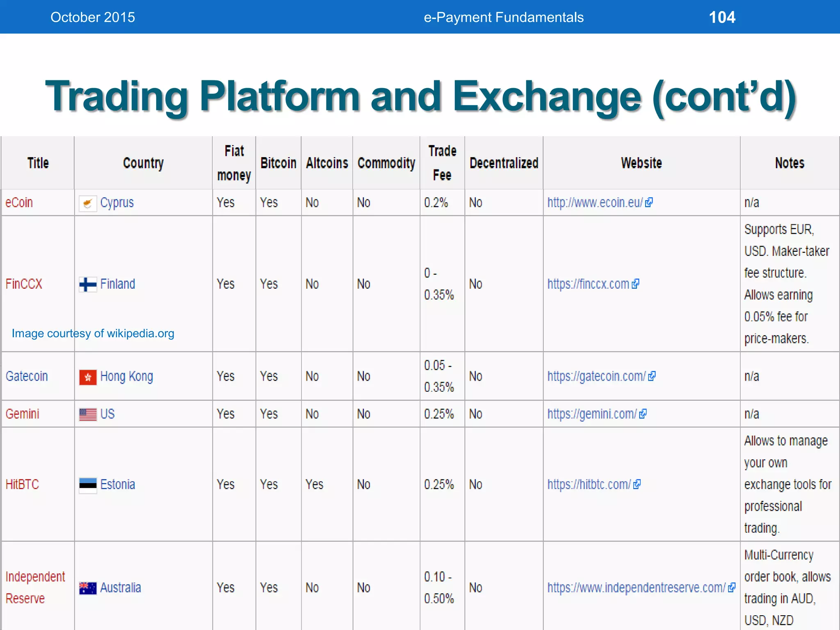Visit https://finccx.com website link
The height and width of the screenshot is (630, 840).
click(588, 284)
